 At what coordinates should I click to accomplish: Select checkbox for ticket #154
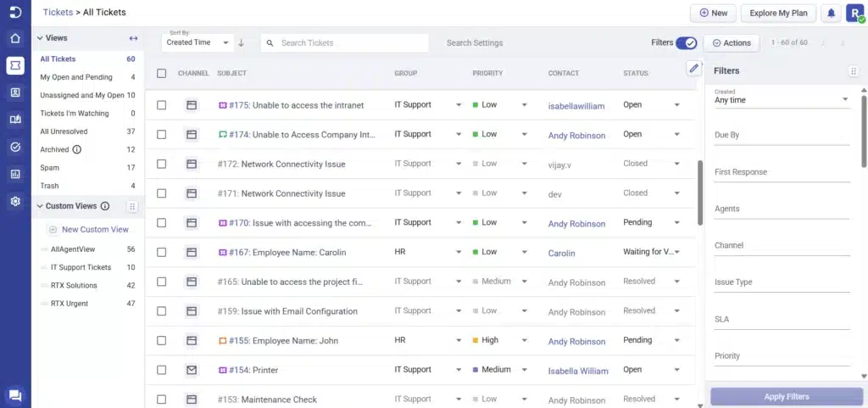[162, 370]
